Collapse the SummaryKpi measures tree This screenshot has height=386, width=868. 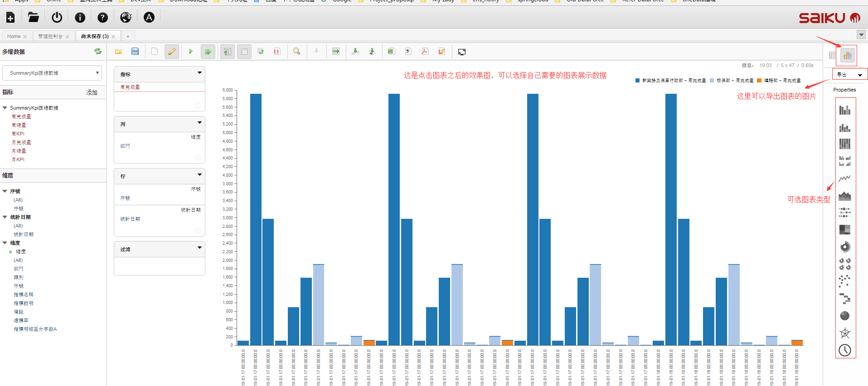point(5,108)
